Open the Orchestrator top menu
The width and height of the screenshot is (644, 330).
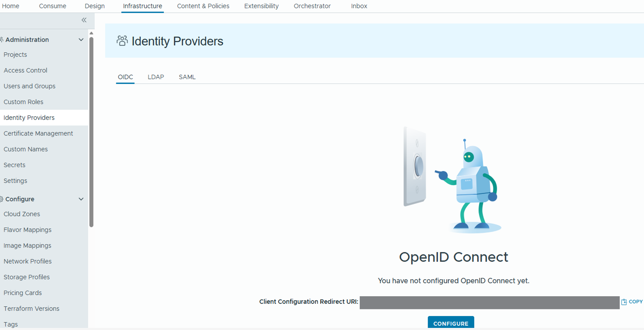click(312, 6)
